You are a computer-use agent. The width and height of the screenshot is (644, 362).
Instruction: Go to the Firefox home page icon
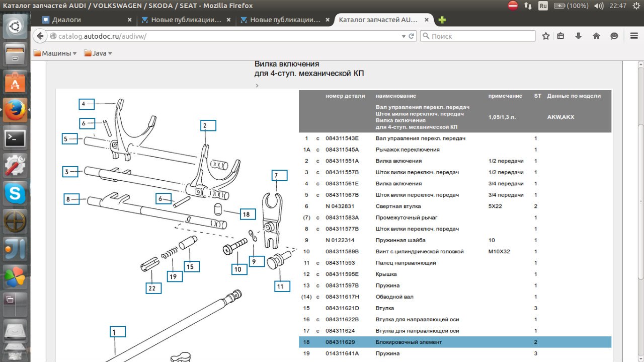[x=596, y=36]
